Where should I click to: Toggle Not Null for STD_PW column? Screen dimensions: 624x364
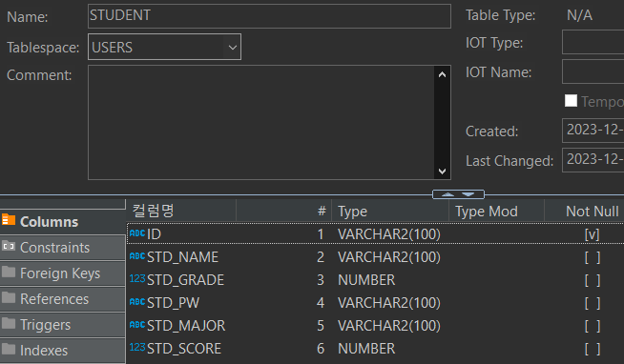point(592,303)
